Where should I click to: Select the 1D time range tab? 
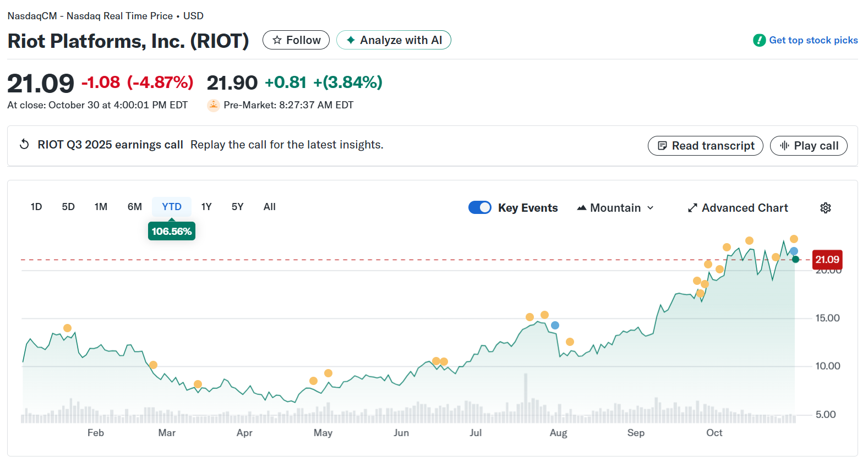[36, 207]
